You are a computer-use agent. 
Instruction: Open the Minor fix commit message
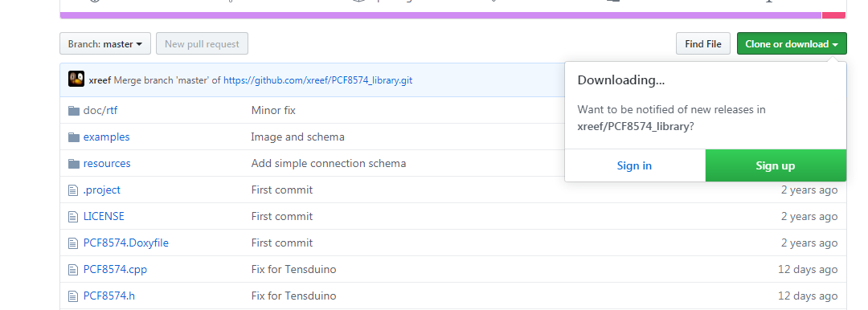pyautogui.click(x=273, y=110)
